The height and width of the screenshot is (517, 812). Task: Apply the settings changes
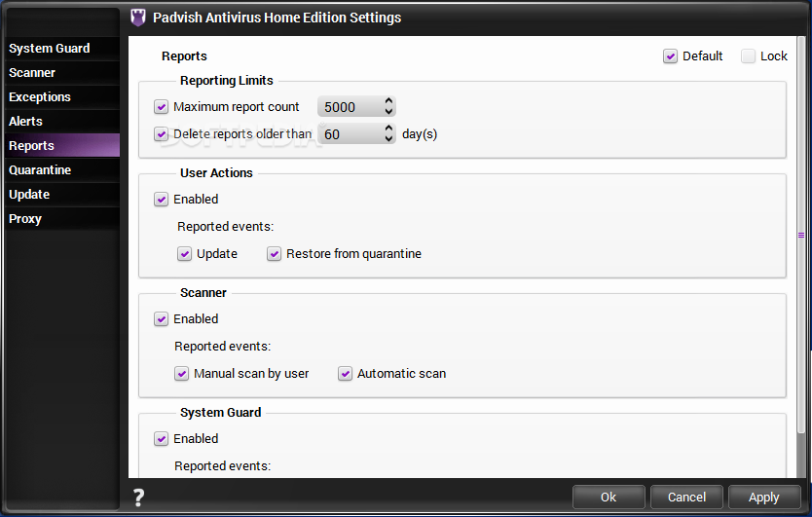764,498
